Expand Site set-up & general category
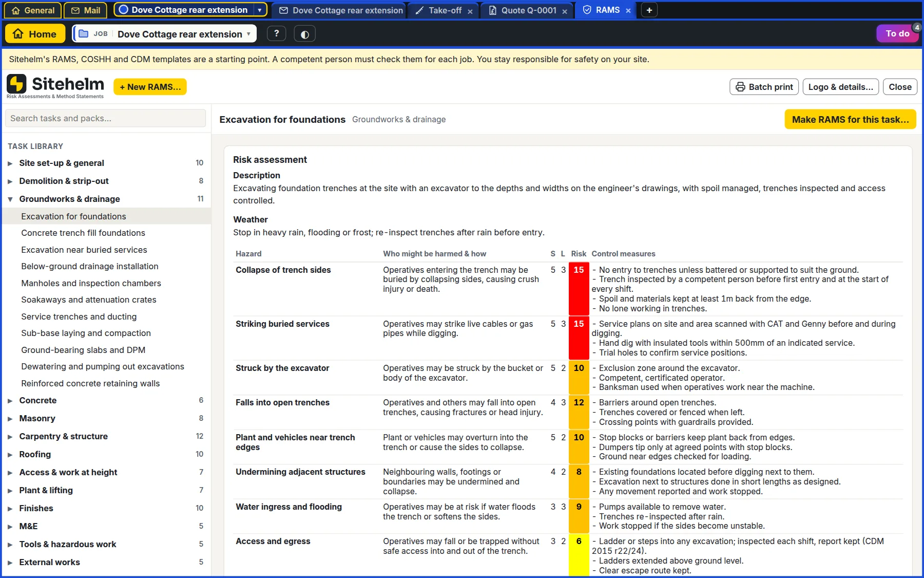Image resolution: width=924 pixels, height=578 pixels. tap(106, 163)
